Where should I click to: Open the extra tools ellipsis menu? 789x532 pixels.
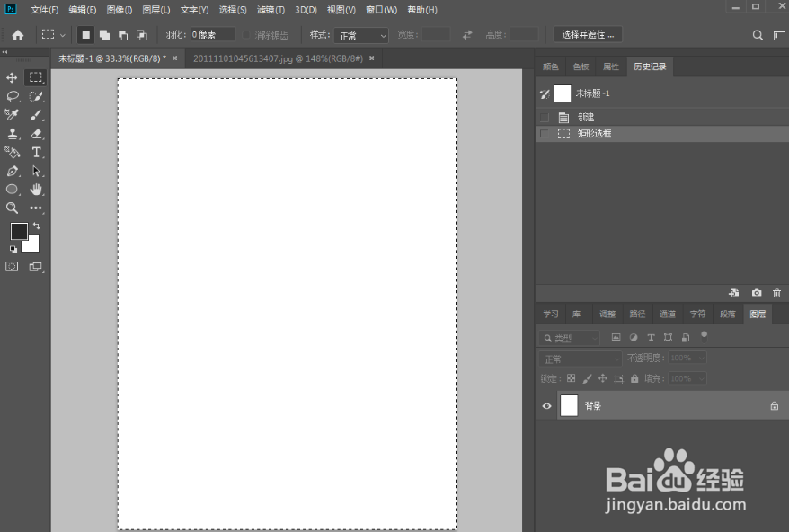36,208
